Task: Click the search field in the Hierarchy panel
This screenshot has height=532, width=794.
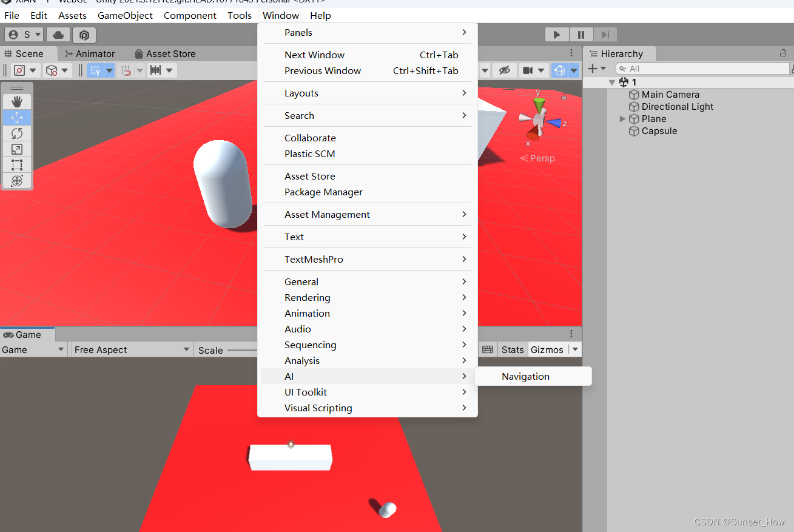Action: (698, 69)
